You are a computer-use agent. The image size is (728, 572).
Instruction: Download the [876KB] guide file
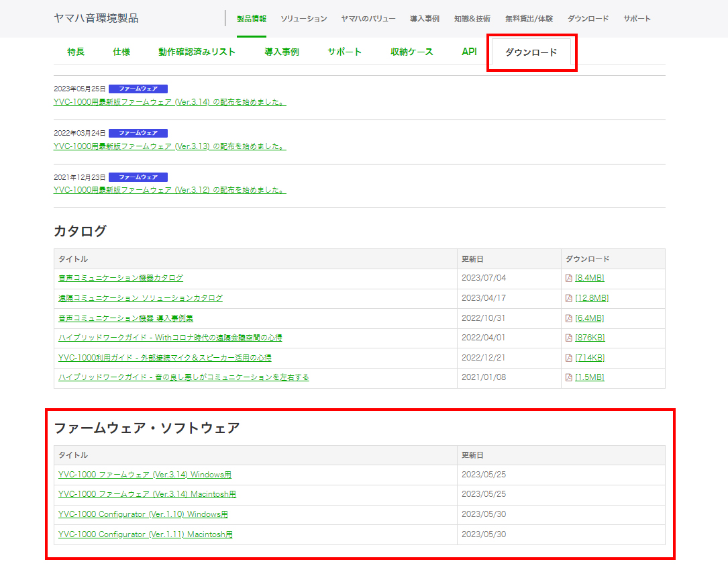590,338
